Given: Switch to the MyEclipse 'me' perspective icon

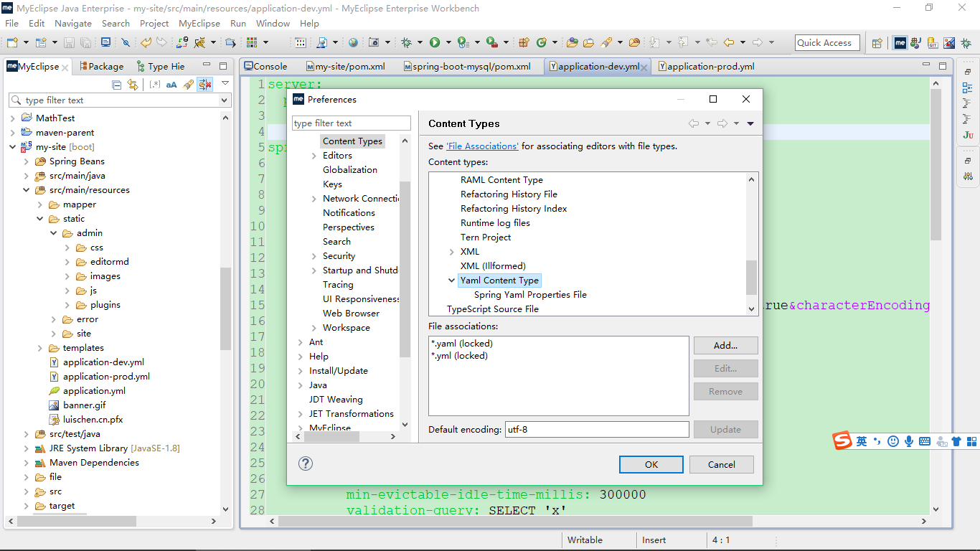Looking at the screenshot, I should point(900,43).
